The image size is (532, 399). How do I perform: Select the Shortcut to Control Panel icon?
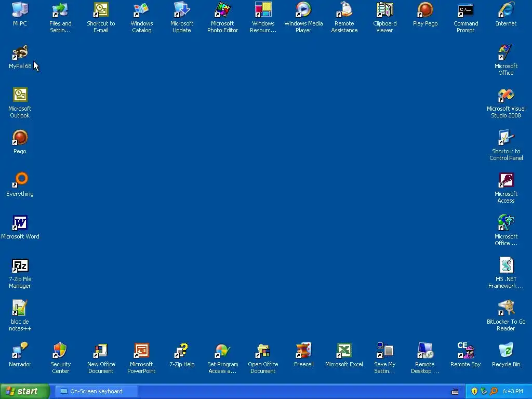506,138
